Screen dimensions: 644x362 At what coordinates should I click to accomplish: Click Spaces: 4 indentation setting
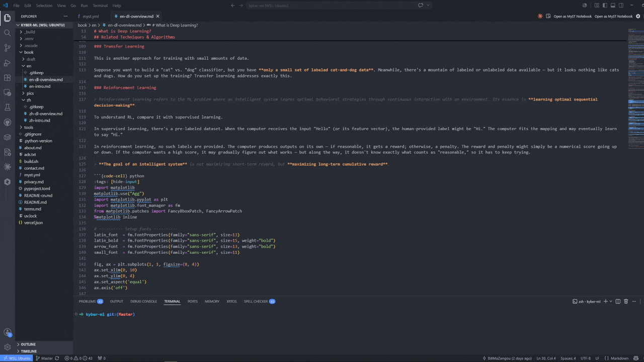(x=568, y=358)
